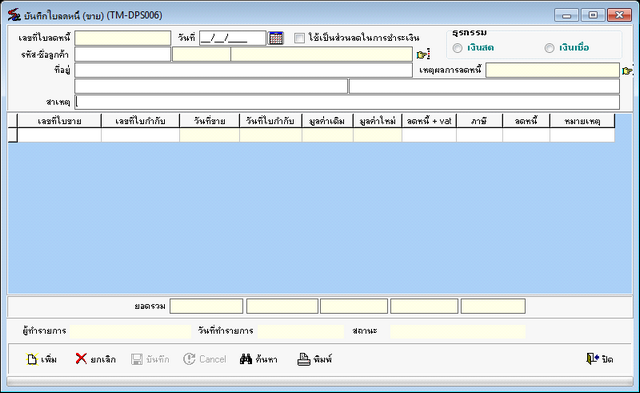Click the วันที่ขาย column header
This screenshot has width=640, height=393.
coord(209,121)
